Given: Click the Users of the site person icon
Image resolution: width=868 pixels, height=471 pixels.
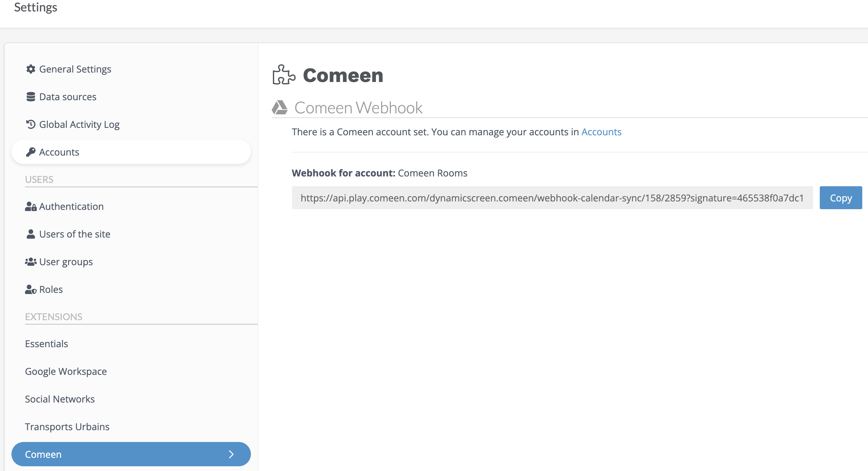Looking at the screenshot, I should 31,234.
